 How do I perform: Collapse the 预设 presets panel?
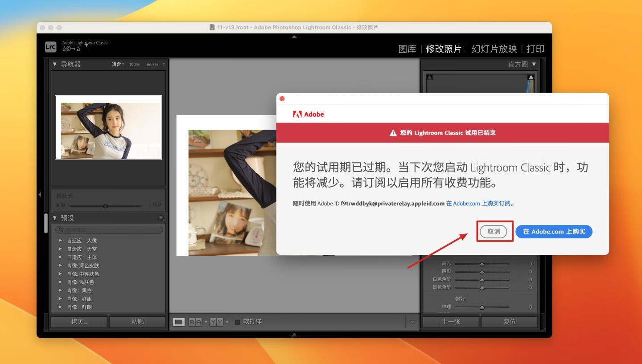coord(55,218)
